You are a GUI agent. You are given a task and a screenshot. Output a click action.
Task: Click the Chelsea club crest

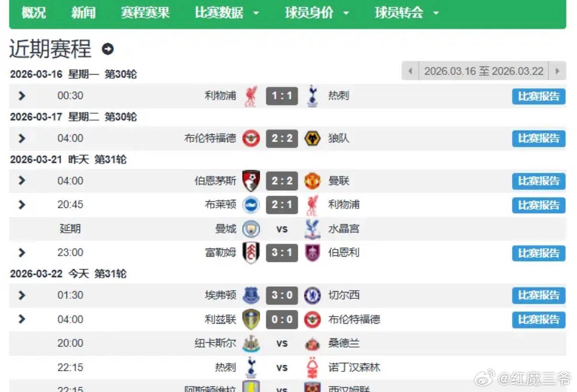pos(312,295)
